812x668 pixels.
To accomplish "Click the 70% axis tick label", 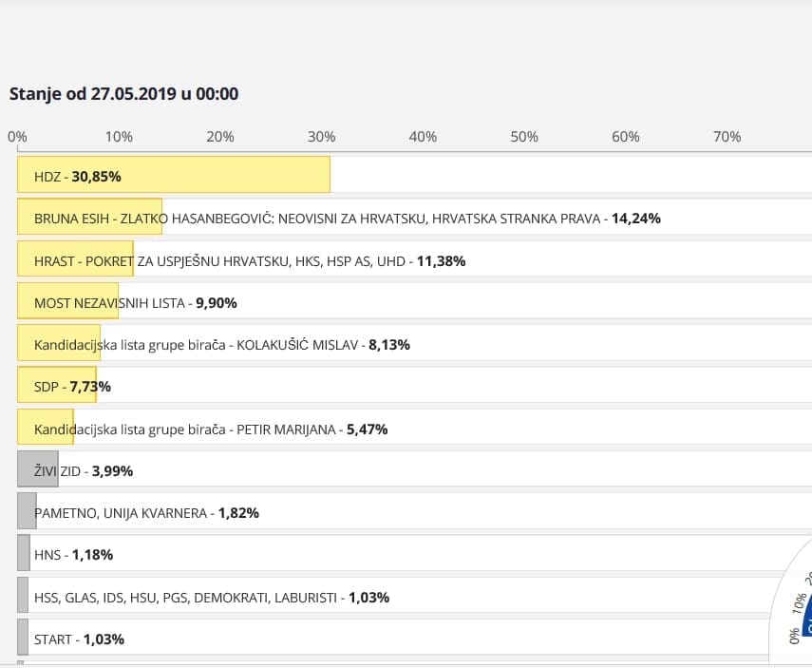I will [727, 137].
